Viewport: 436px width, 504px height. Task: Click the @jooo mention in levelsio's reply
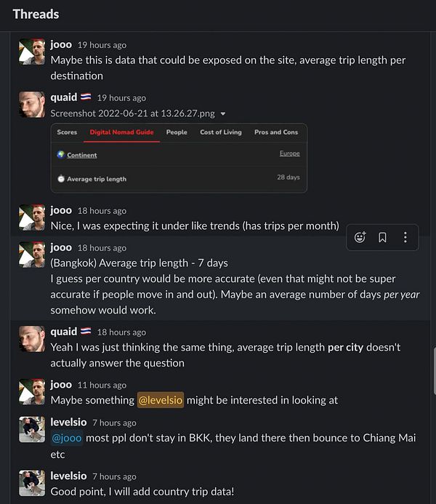click(x=66, y=437)
